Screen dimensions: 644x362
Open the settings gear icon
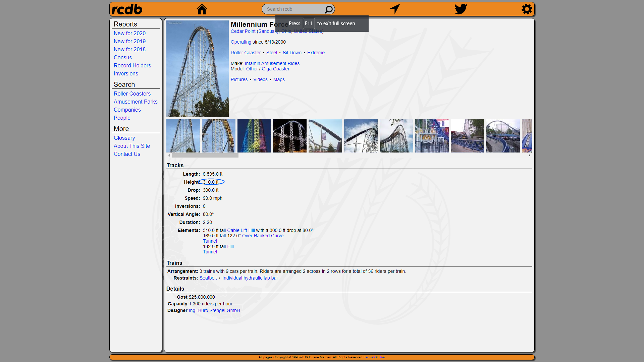527,9
